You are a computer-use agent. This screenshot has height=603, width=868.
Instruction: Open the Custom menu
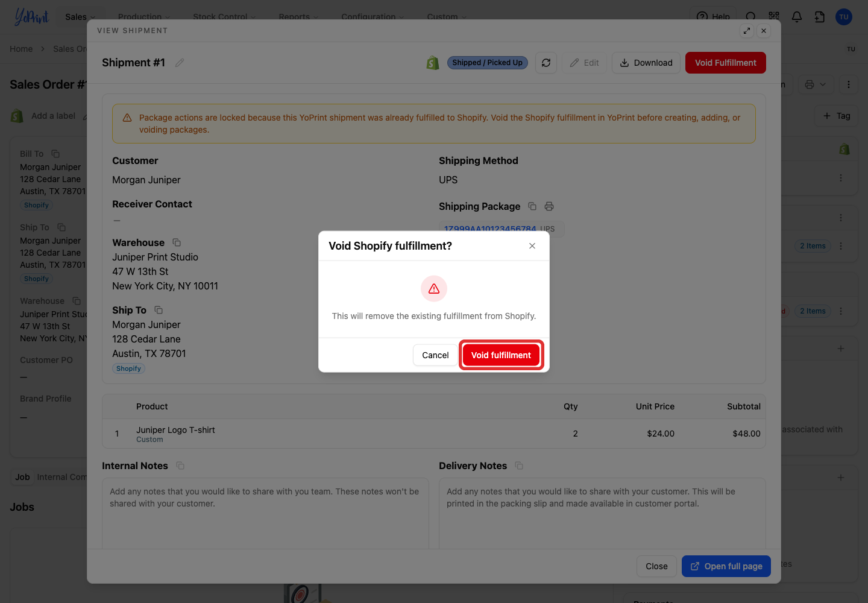tap(447, 17)
